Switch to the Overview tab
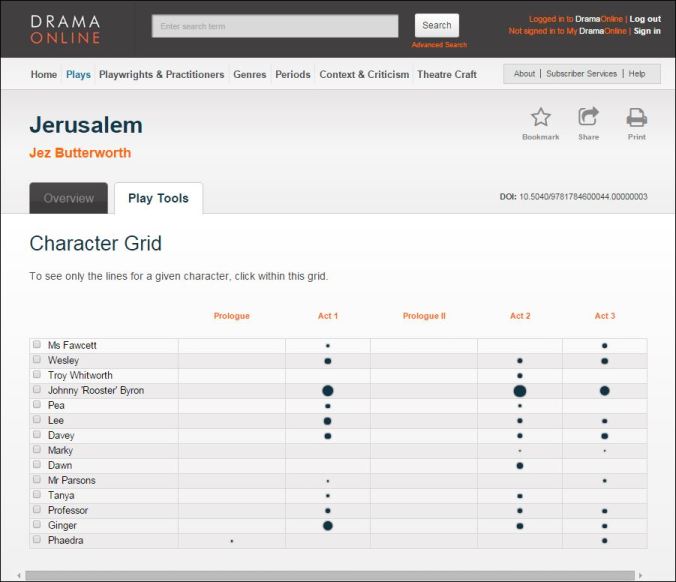 (69, 198)
